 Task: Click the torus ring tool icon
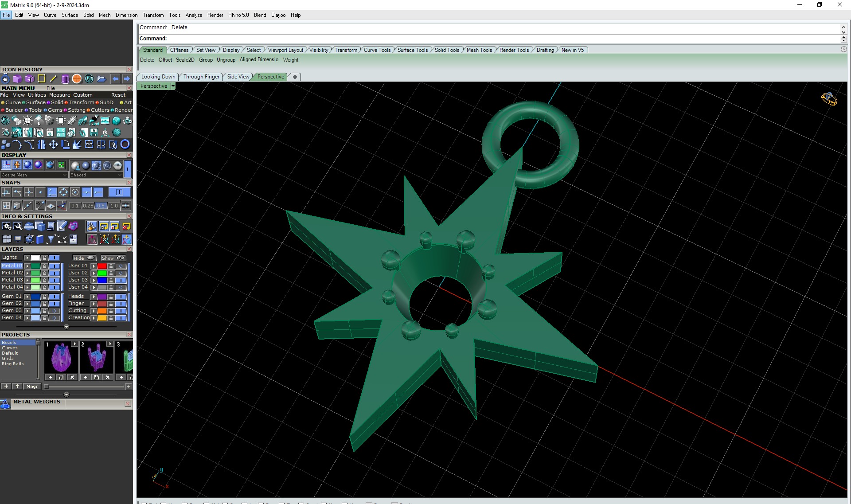click(125, 145)
